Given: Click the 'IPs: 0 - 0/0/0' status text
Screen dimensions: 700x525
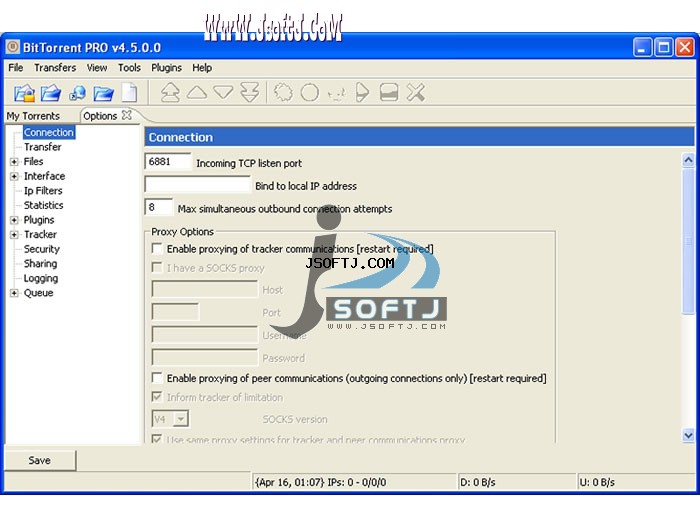Looking at the screenshot, I should point(357,482).
